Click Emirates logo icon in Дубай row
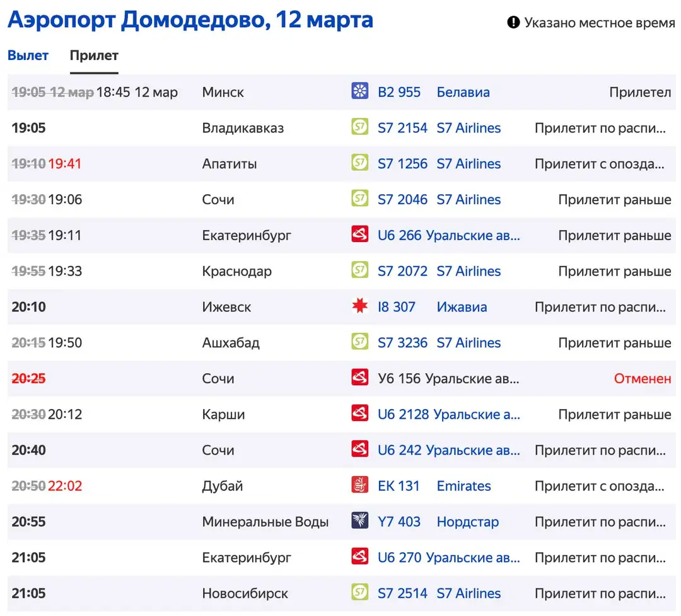681x616 pixels. point(359,485)
